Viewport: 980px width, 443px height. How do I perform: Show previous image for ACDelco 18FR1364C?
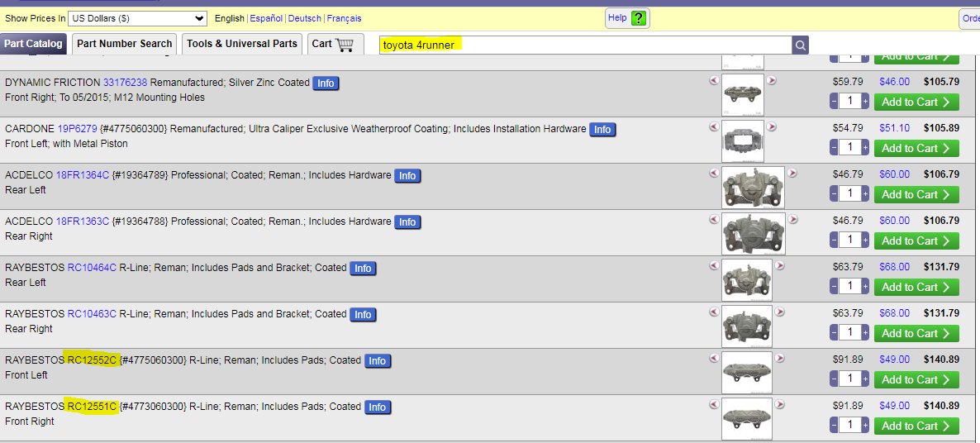point(714,173)
